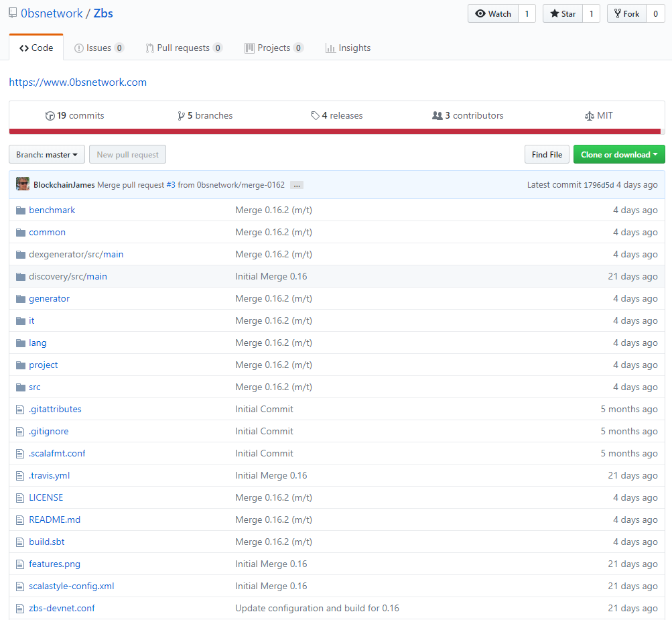The width and height of the screenshot is (672, 620).
Task: Click the New pull request button
Action: pyautogui.click(x=128, y=154)
